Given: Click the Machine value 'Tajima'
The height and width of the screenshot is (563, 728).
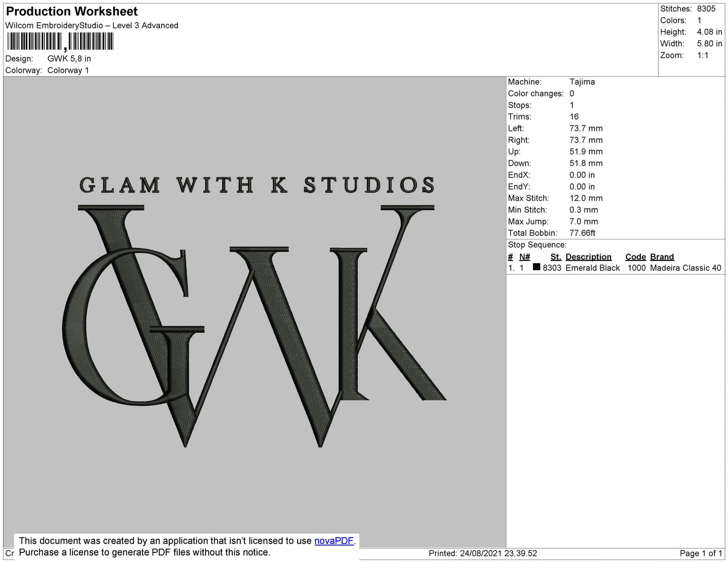Looking at the screenshot, I should tap(582, 82).
